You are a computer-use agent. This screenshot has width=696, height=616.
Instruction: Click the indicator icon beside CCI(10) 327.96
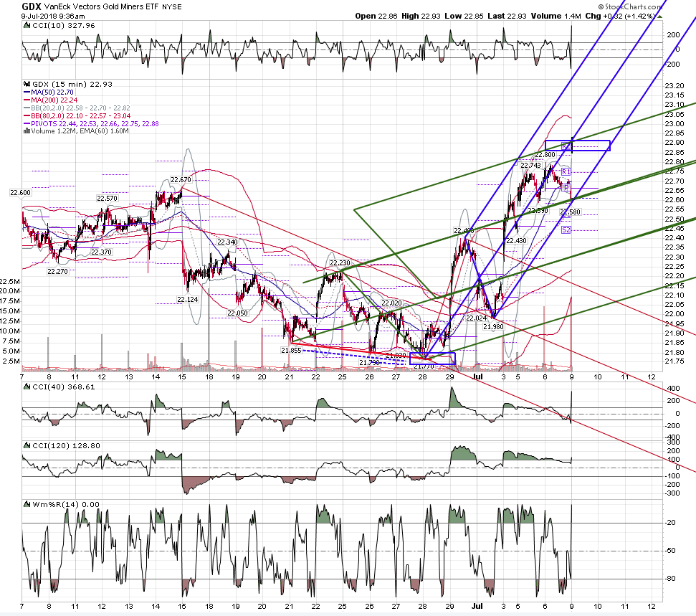point(27,26)
